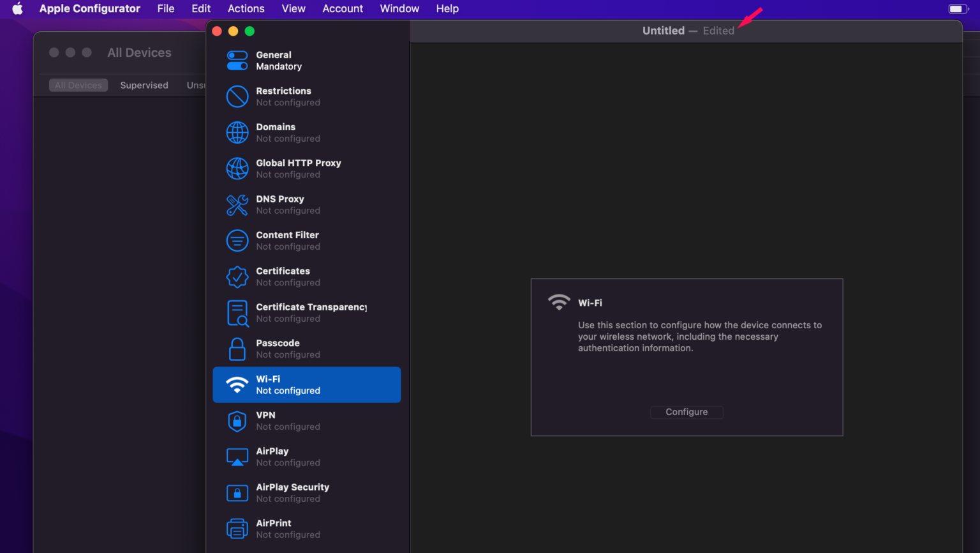
Task: Click the Untitled document title
Action: (663, 31)
